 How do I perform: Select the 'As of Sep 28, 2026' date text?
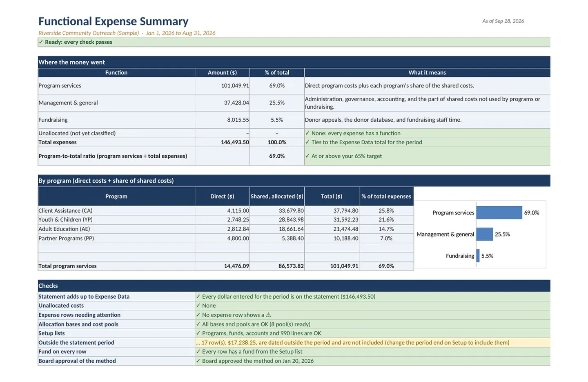tap(503, 21)
